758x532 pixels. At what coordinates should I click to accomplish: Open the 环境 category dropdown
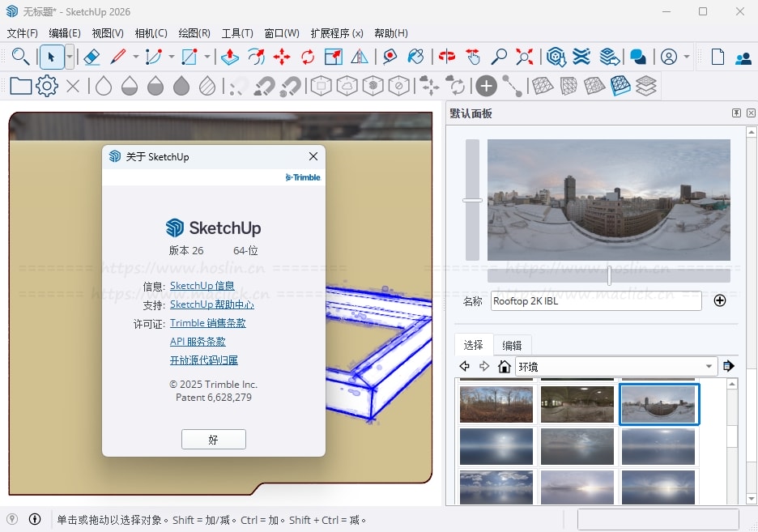point(615,366)
